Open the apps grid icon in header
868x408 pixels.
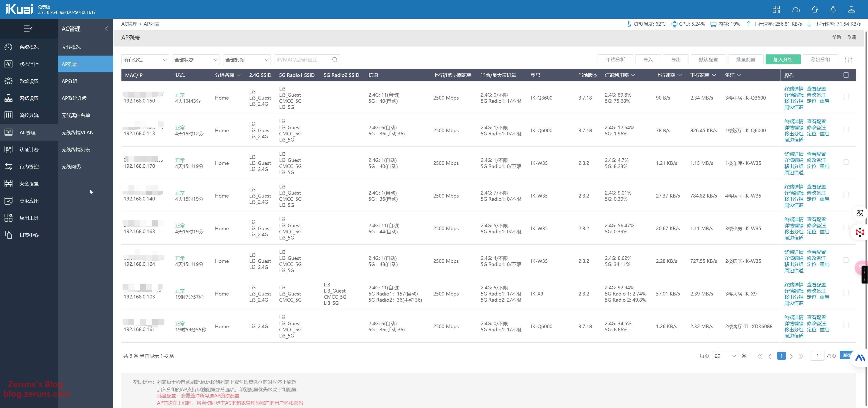(776, 10)
